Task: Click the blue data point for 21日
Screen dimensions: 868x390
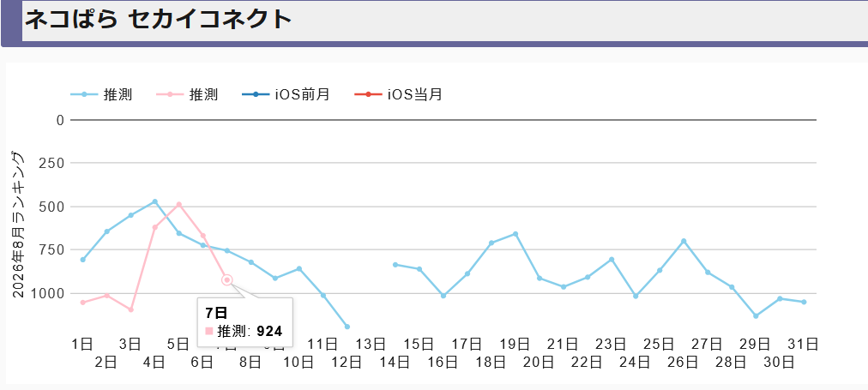Action: (x=564, y=287)
